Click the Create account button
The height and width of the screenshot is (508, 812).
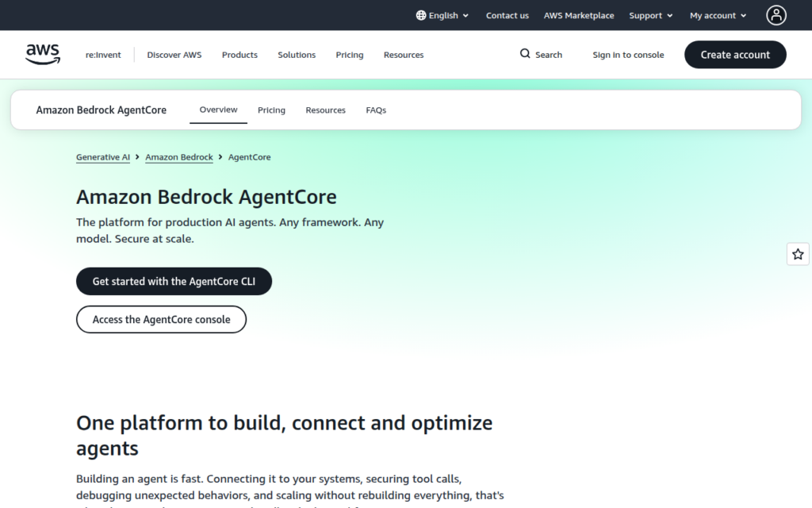[735, 55]
